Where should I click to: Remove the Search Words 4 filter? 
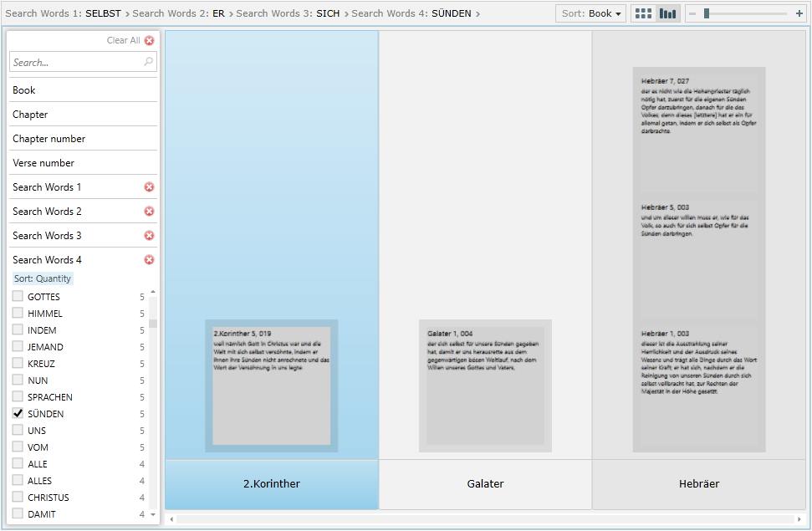pyautogui.click(x=149, y=260)
